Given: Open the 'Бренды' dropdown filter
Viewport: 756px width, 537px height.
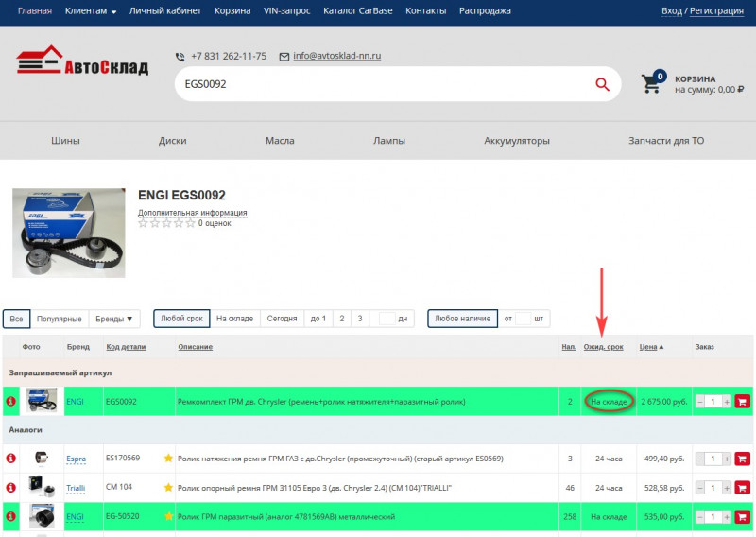Looking at the screenshot, I should point(114,319).
